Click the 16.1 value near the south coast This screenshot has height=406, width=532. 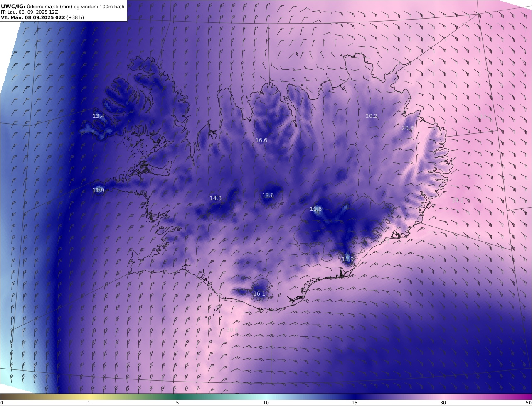tap(259, 294)
